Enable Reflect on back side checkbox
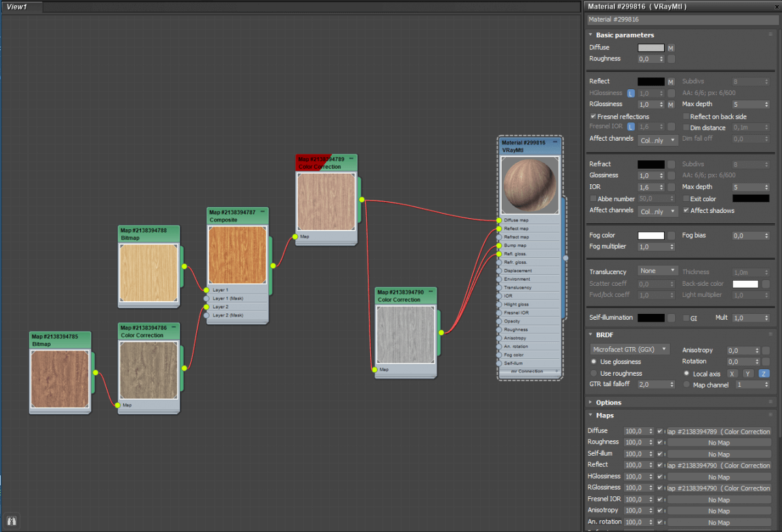Screen dimensions: 782x532 click(686, 117)
